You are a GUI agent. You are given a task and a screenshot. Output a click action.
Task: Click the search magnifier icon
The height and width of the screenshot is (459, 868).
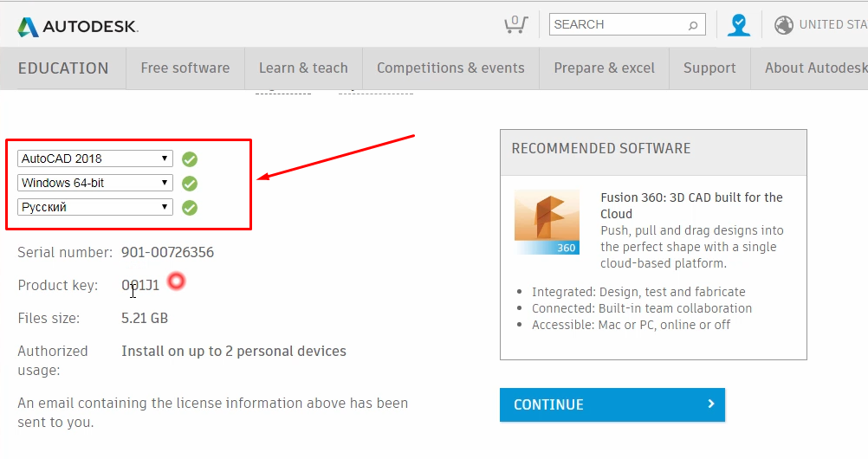tap(693, 25)
